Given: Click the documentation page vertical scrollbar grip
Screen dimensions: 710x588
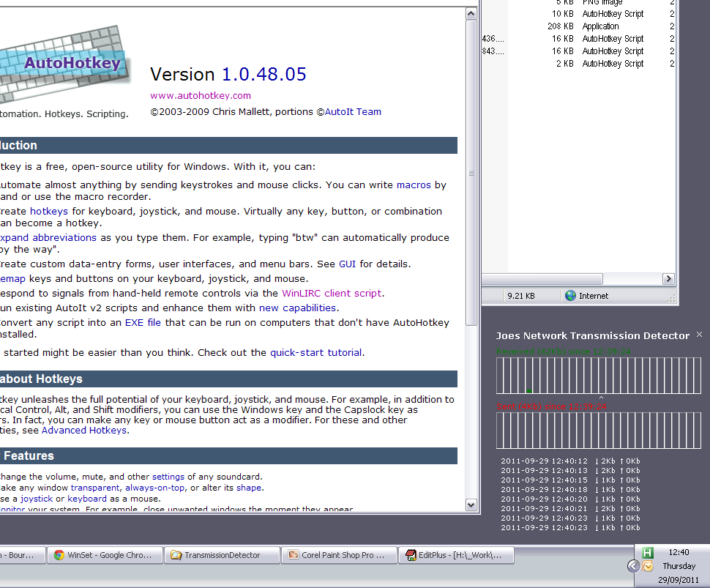Looking at the screenshot, I should click(471, 174).
